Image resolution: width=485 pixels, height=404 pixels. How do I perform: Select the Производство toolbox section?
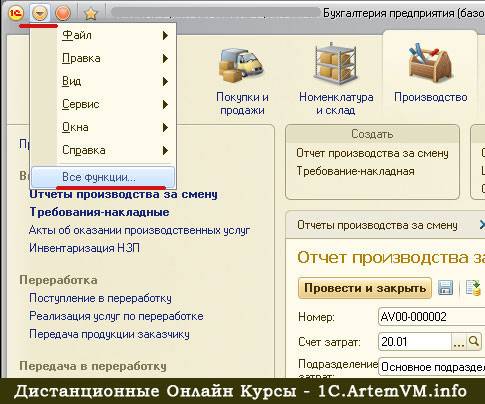[430, 73]
